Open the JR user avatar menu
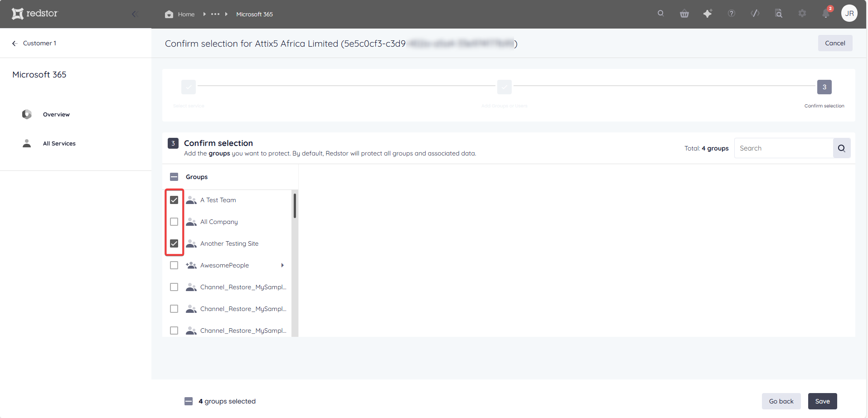Image resolution: width=868 pixels, height=418 pixels. [849, 13]
